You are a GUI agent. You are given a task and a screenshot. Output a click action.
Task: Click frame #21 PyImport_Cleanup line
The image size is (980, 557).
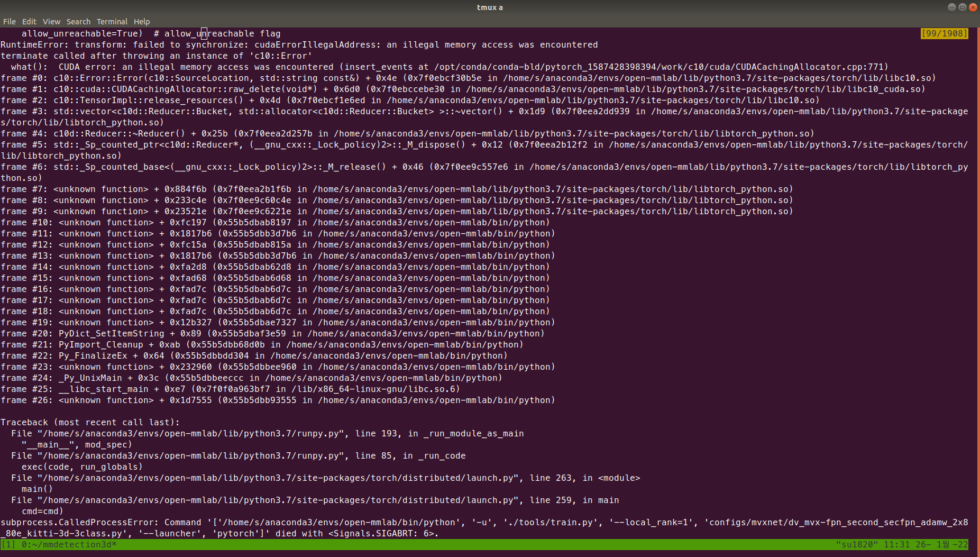(262, 345)
